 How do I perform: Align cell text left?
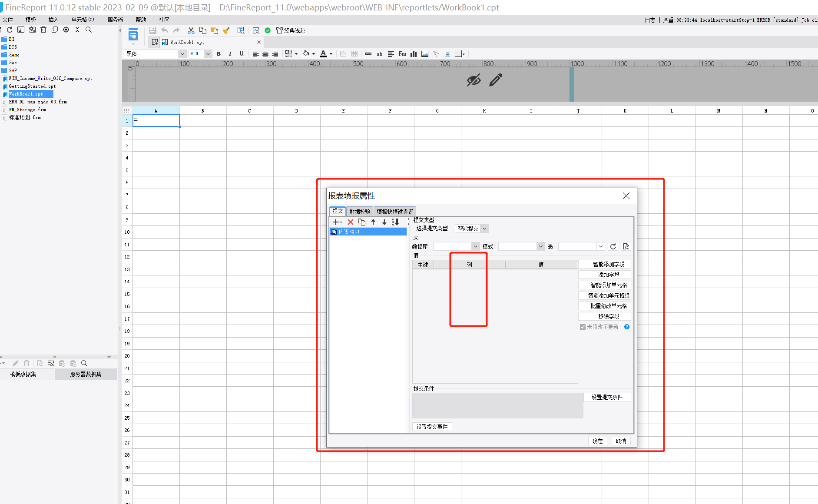(255, 54)
